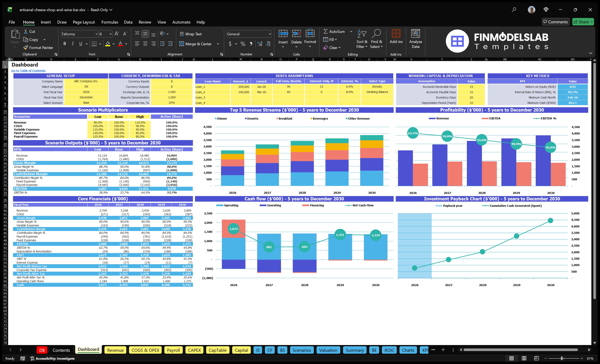The width and height of the screenshot is (600, 364).
Task: Open the font name dropdown
Action: [96, 34]
